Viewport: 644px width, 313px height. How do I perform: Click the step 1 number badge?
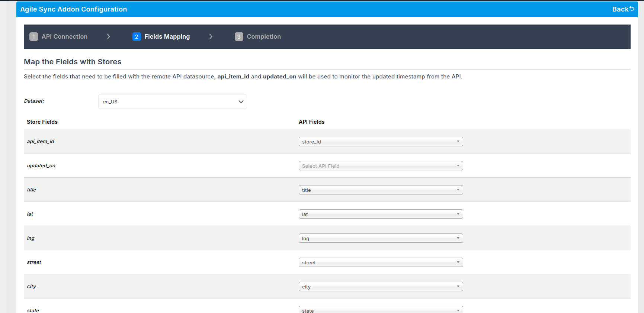click(x=33, y=36)
